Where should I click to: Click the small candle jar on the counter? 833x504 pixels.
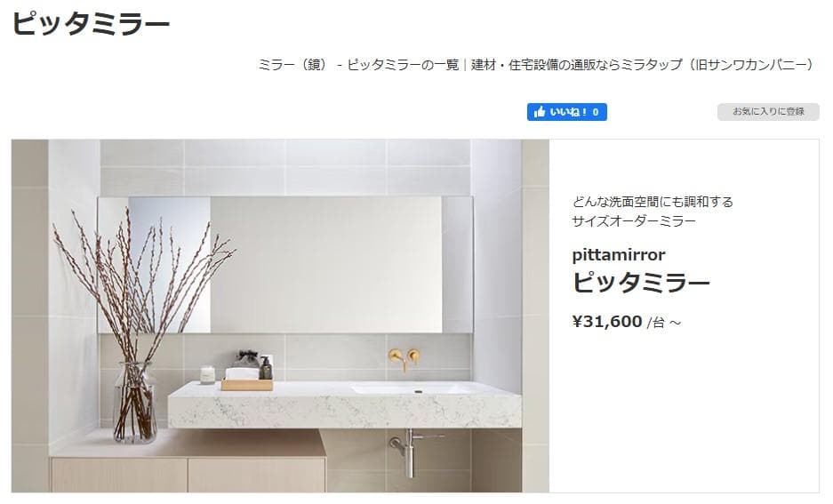[x=208, y=375]
